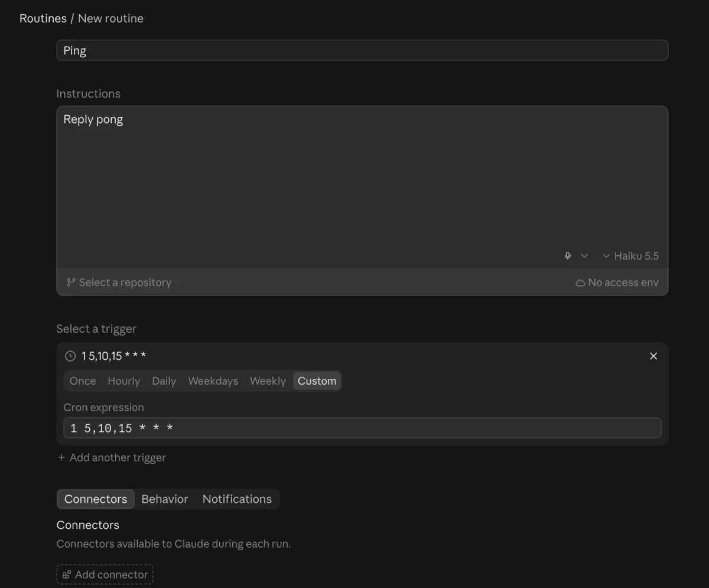The image size is (709, 588).
Task: Select the Hourly schedule option
Action: tap(123, 381)
